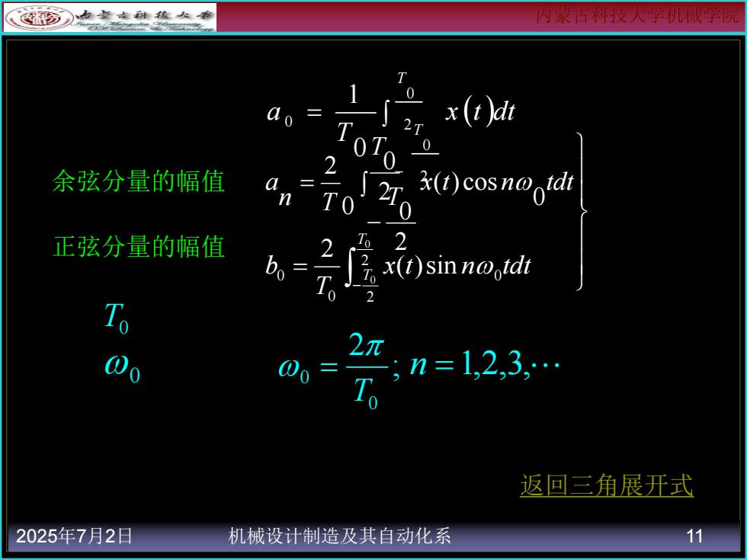Screen dimensions: 747x560
Task: Click the footer text 机械设计制造及其自动化系
Action: [339, 536]
